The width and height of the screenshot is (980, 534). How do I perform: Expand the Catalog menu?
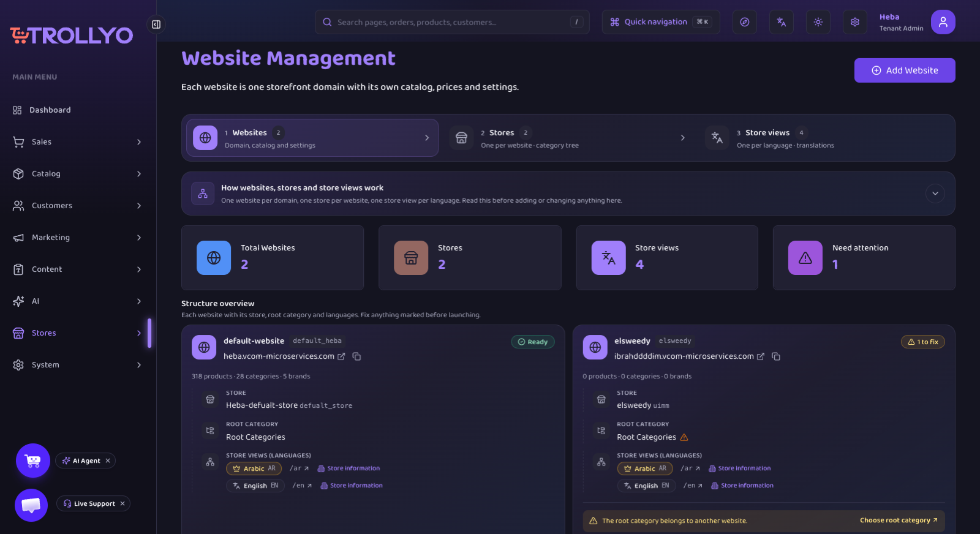pyautogui.click(x=78, y=174)
